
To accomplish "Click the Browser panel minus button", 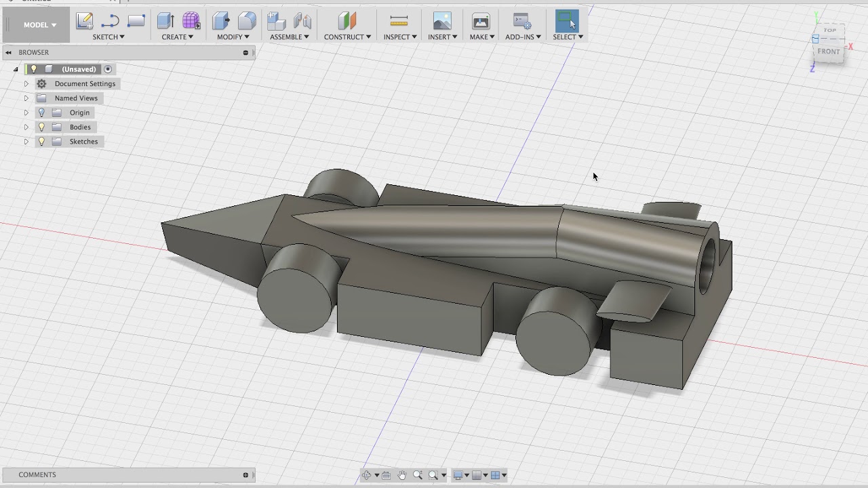I will click(245, 52).
